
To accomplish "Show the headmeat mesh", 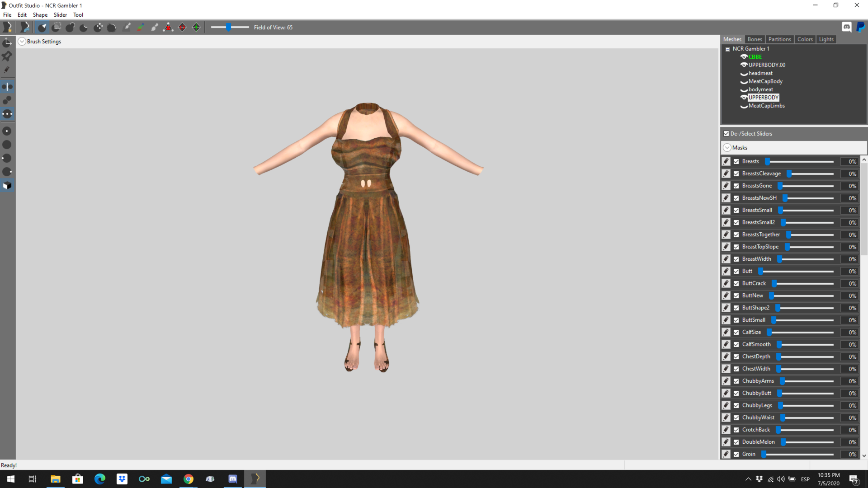I will 744,74.
